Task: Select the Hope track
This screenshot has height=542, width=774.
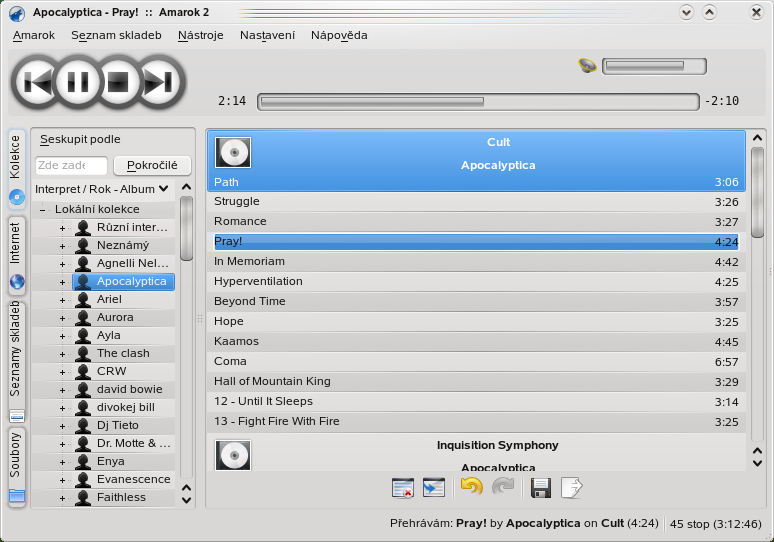Action: (x=476, y=322)
